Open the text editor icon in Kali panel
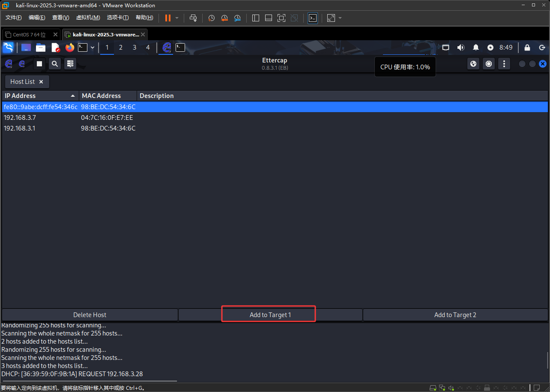 tap(55, 48)
